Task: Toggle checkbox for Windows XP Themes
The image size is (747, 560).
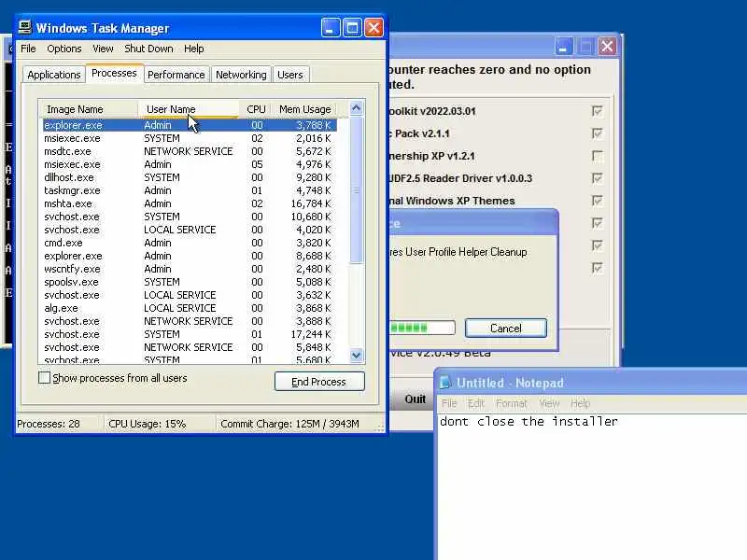Action: (x=597, y=201)
